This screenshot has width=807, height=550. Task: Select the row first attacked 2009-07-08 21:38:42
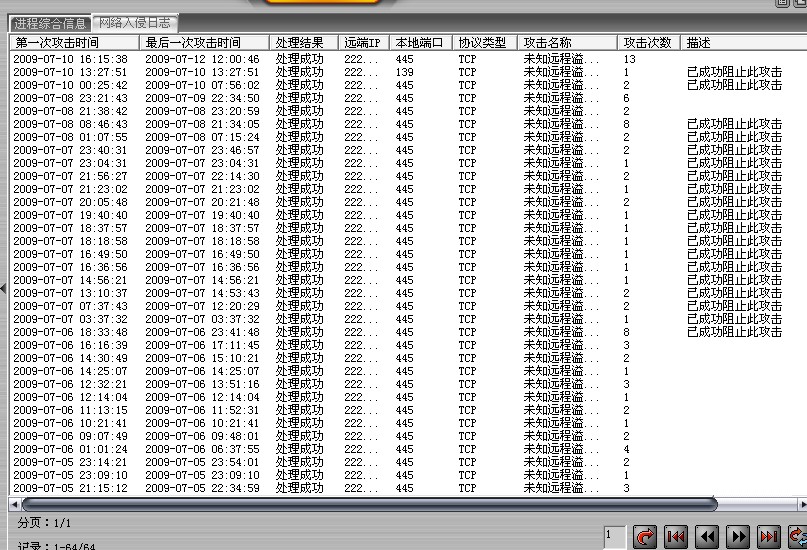coord(408,111)
